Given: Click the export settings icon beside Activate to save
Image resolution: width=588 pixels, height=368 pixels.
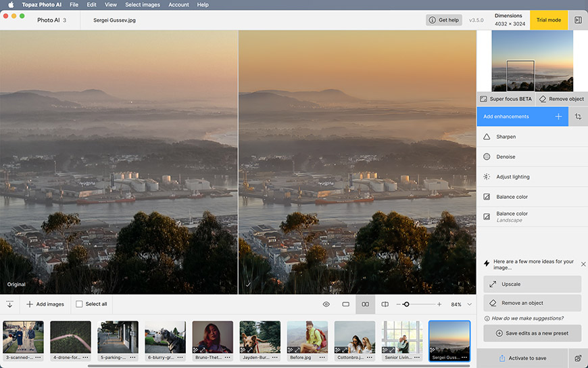Looking at the screenshot, I should [x=578, y=358].
